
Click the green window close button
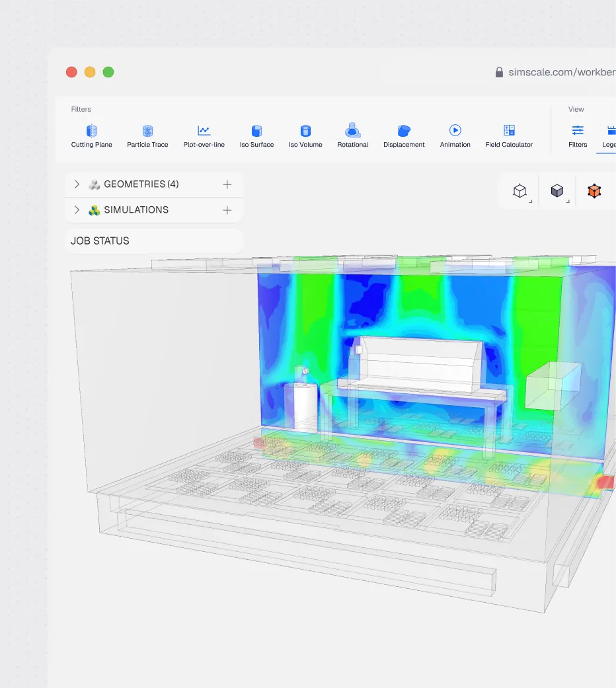108,72
